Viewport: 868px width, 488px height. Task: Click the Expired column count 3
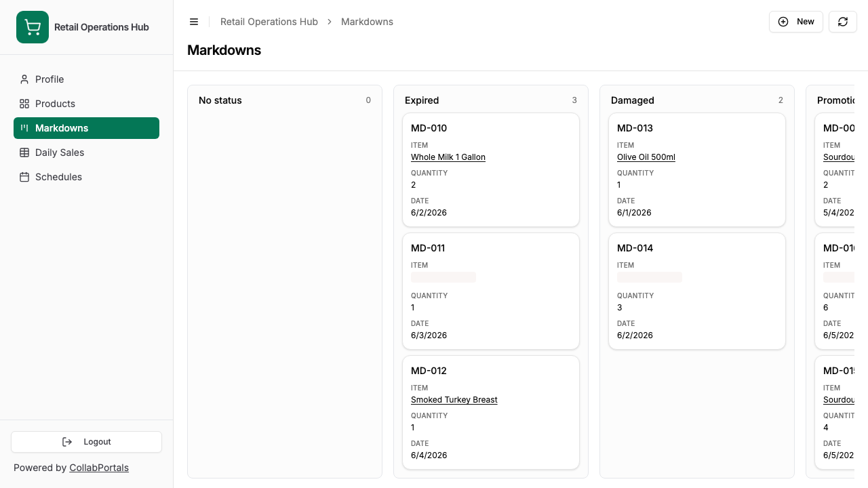[574, 100]
